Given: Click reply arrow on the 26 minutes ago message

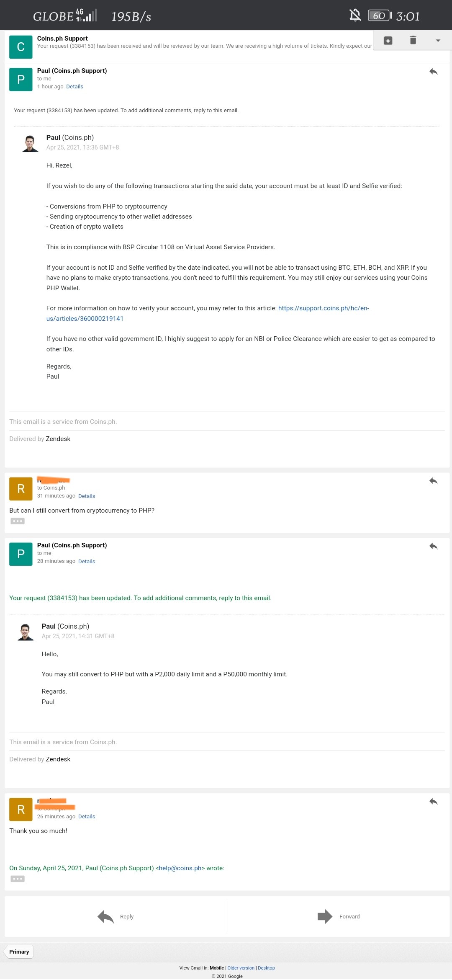Looking at the screenshot, I should (433, 801).
